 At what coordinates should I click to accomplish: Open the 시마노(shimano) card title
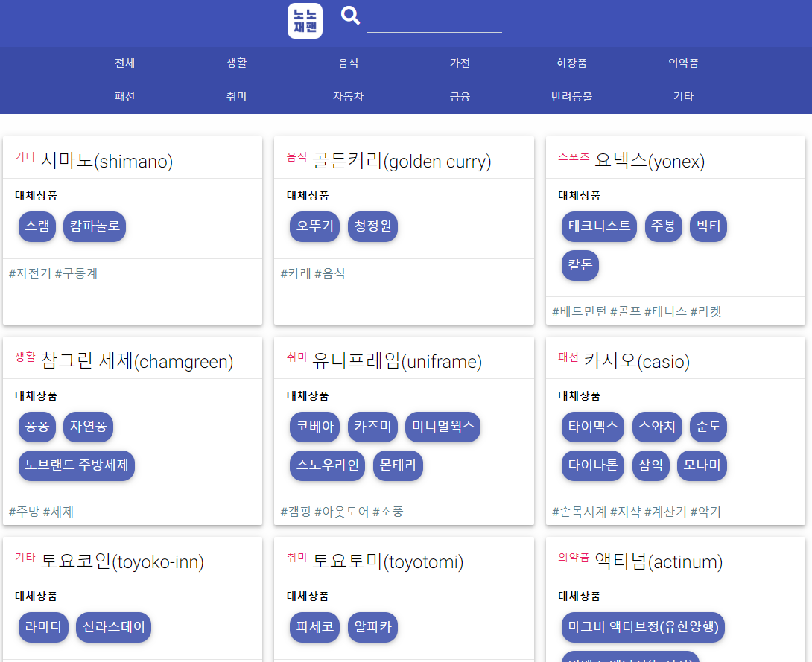pyautogui.click(x=107, y=160)
